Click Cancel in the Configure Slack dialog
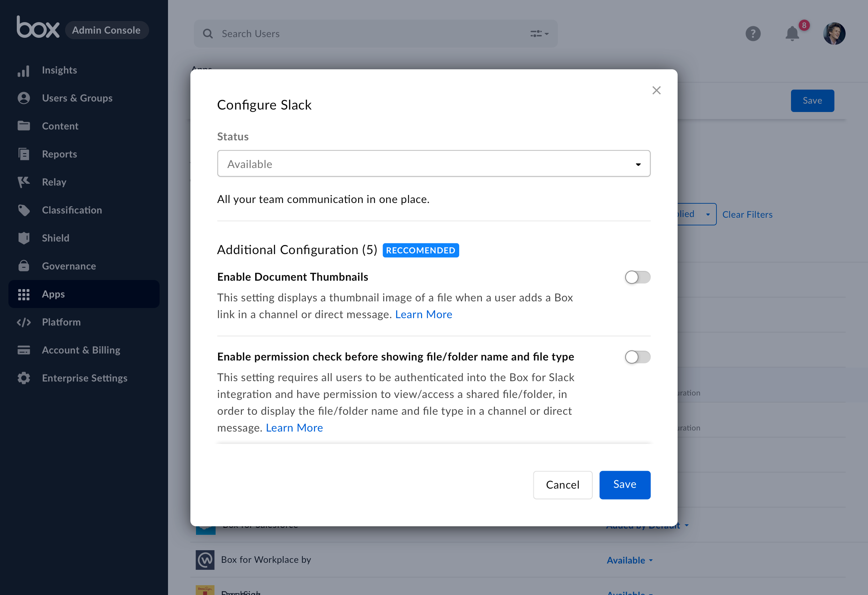 pos(562,485)
